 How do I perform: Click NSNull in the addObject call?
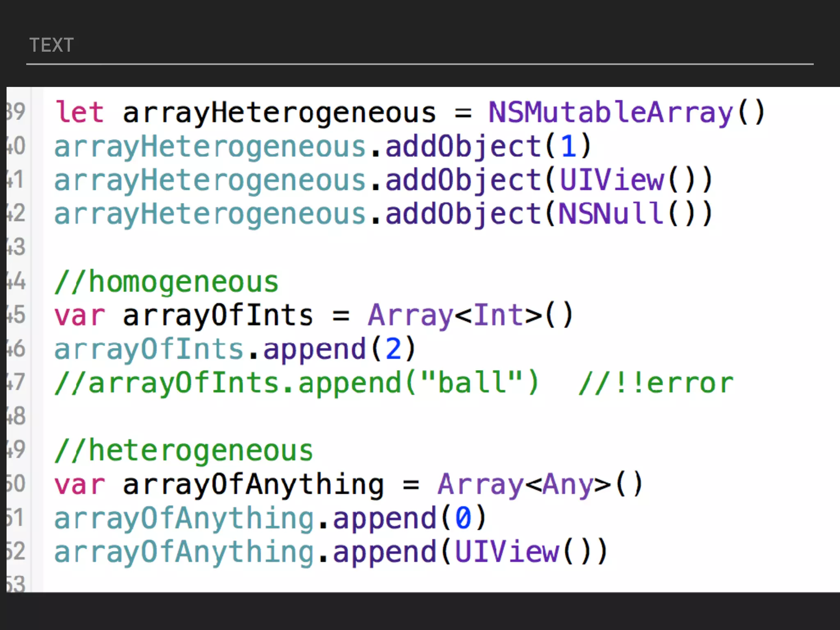[610, 214]
